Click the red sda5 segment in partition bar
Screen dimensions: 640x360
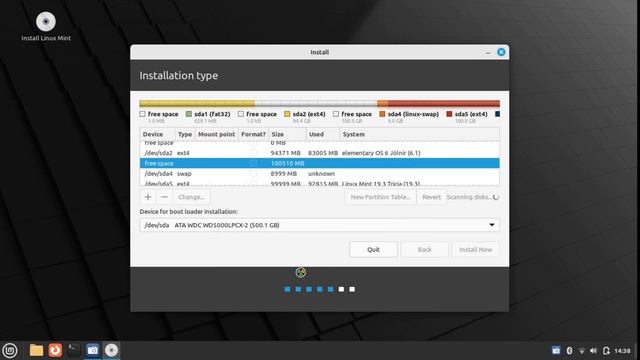(444, 104)
